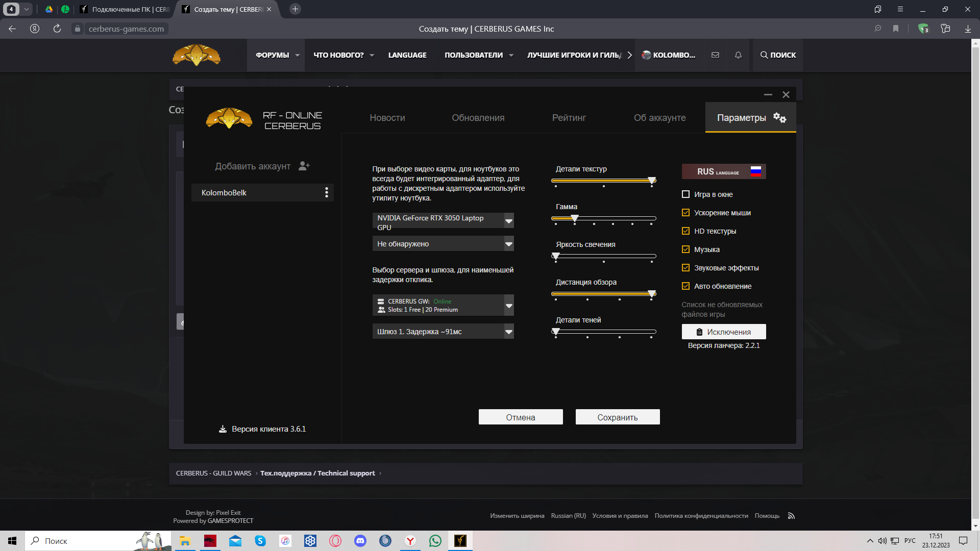Click the Гамма slider handle
This screenshot has height=551, width=980.
[575, 218]
